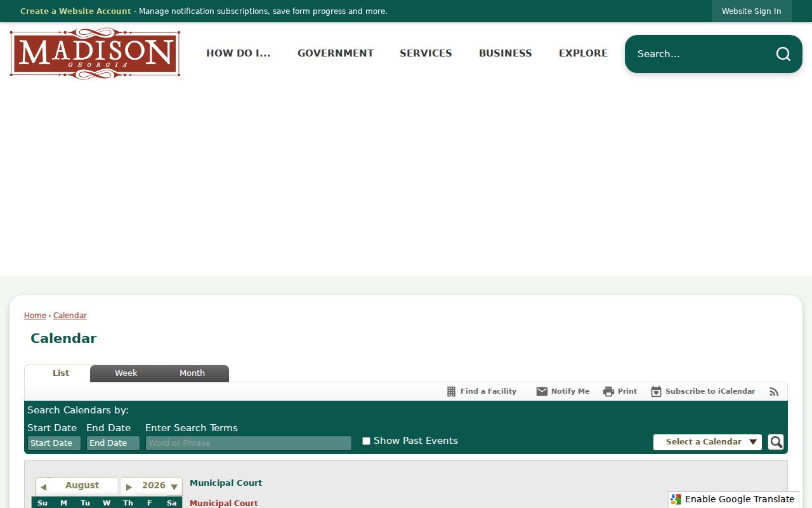Toggle Show Past Events checkbox

[366, 441]
